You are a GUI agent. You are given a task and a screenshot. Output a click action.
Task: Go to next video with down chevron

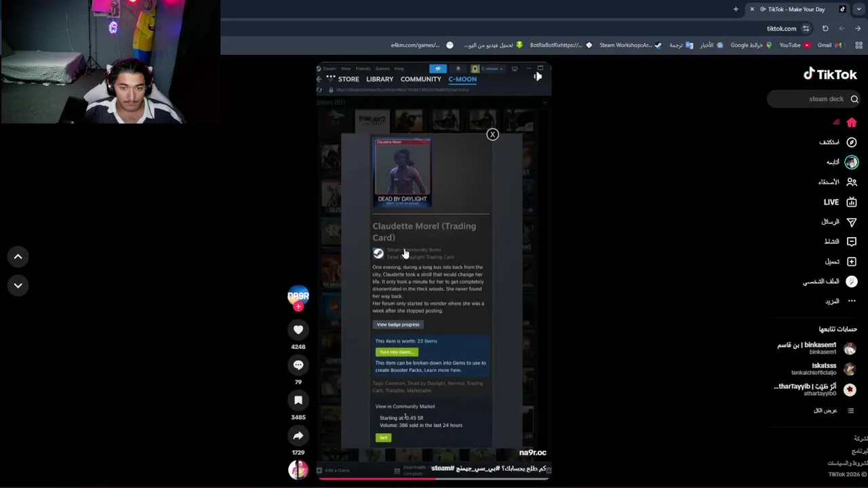point(18,285)
